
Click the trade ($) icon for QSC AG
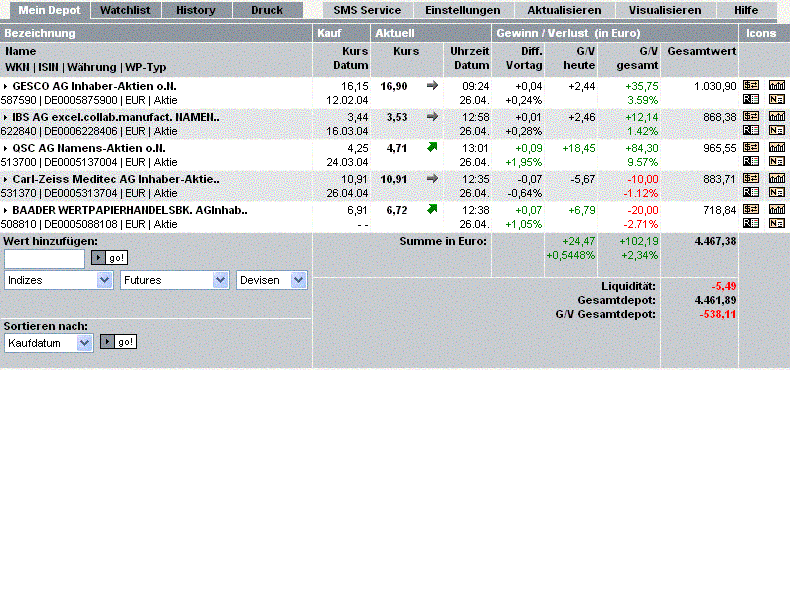pyautogui.click(x=751, y=147)
